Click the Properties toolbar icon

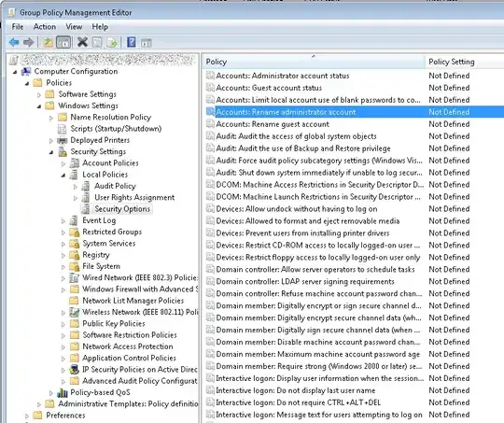click(x=97, y=42)
